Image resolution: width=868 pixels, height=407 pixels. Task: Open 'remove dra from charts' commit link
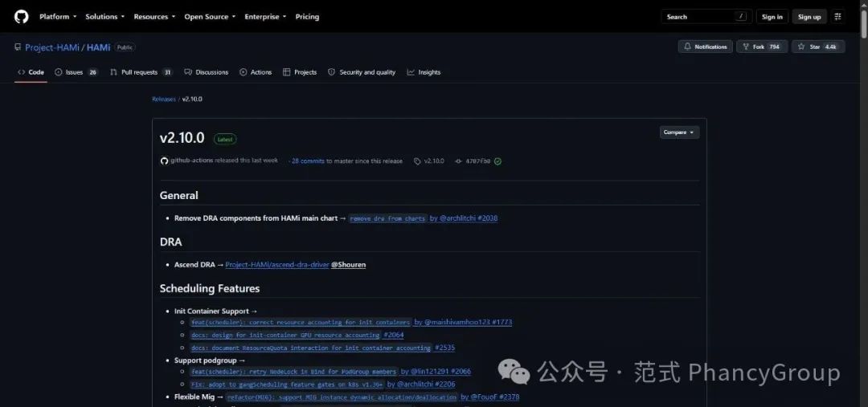(x=387, y=218)
